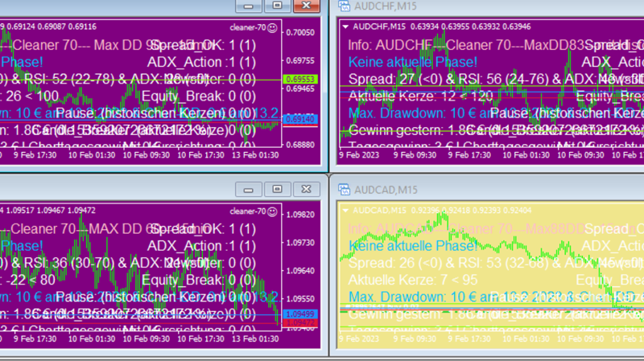The image size is (644, 361).
Task: Click the AUDCHF,M15 chart window icon
Action: pos(344,6)
